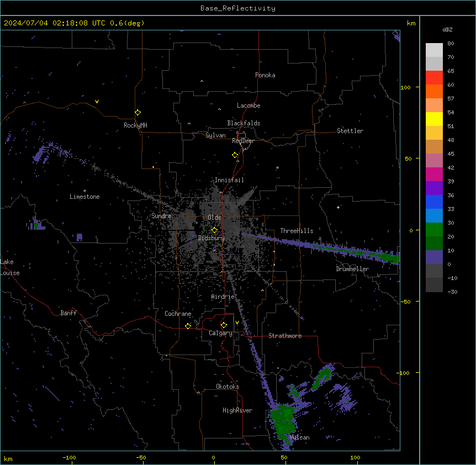Image resolution: width=476 pixels, height=465 pixels.
Task: Select the white asterisk east of Innisfail
Action: pyautogui.click(x=277, y=168)
